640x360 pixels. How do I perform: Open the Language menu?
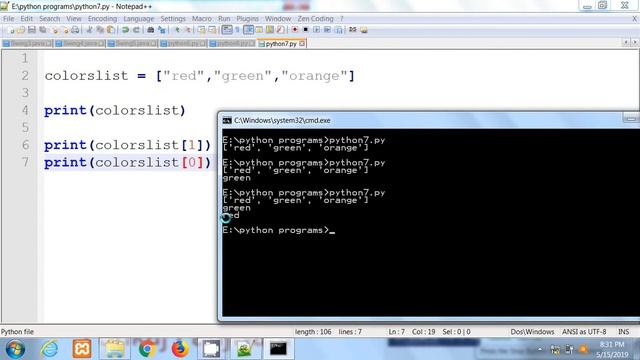(x=139, y=19)
